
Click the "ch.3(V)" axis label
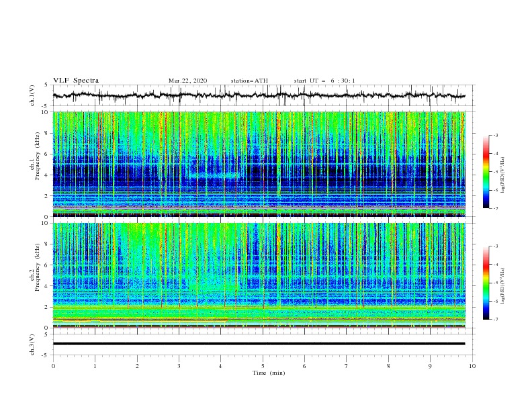tap(32, 345)
